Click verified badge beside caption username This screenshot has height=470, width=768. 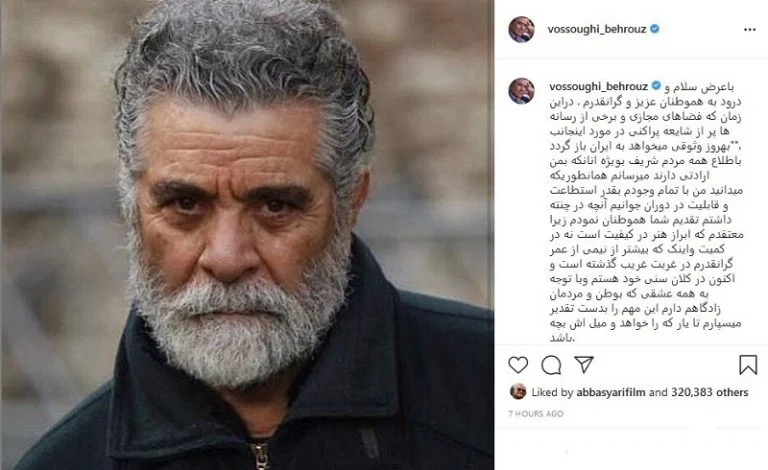click(656, 86)
